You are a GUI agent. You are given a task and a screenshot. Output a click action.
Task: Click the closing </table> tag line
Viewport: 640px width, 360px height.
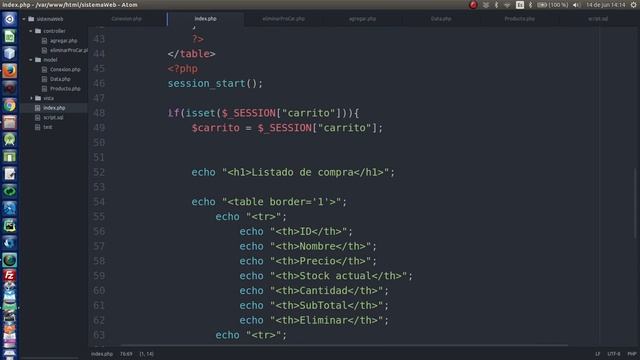pyautogui.click(x=191, y=54)
